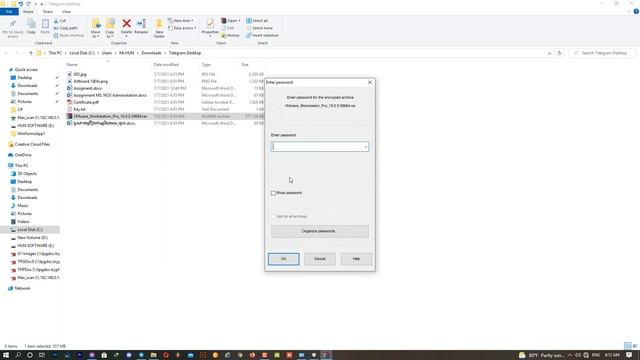
Task: Select Quick access in navigation pane
Action: tap(26, 70)
